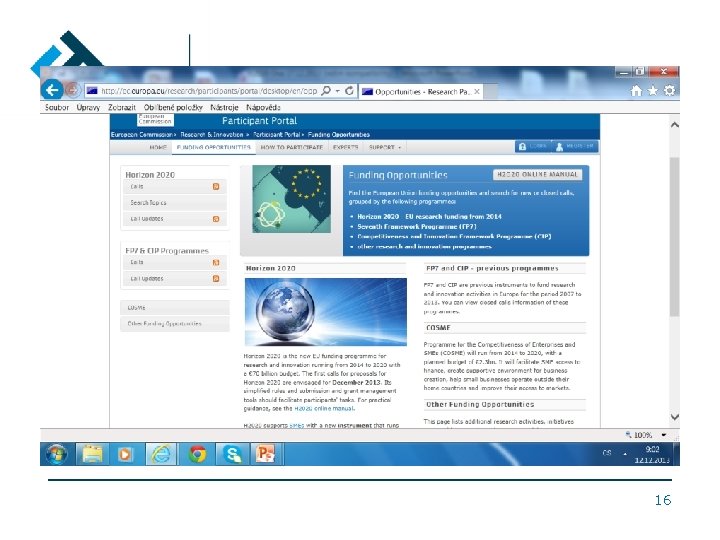Click European Commission breadcrumb link
Viewport: 720px width, 540px height.
click(x=141, y=135)
